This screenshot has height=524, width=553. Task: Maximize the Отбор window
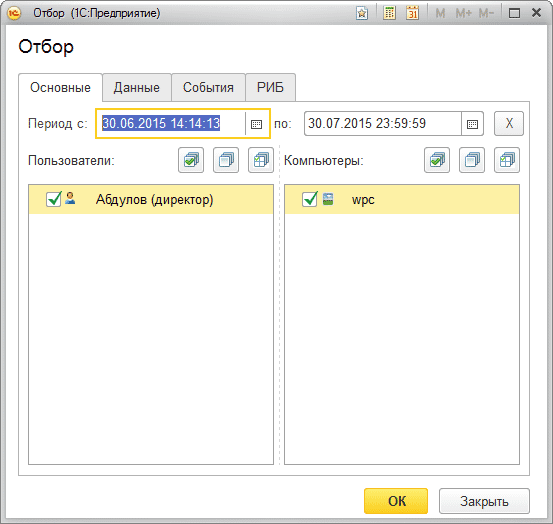tap(514, 13)
